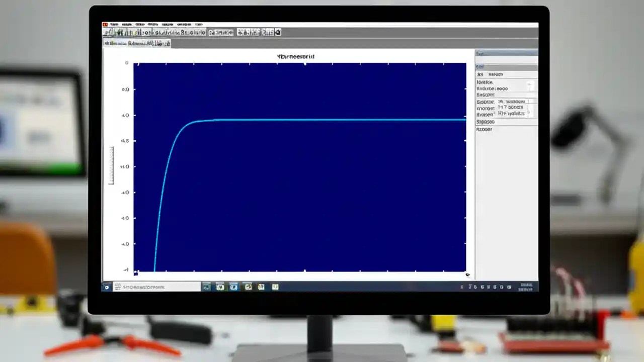Image resolution: width=644 pixels, height=362 pixels.
Task: Open the leftmost File menu
Action: (x=113, y=24)
